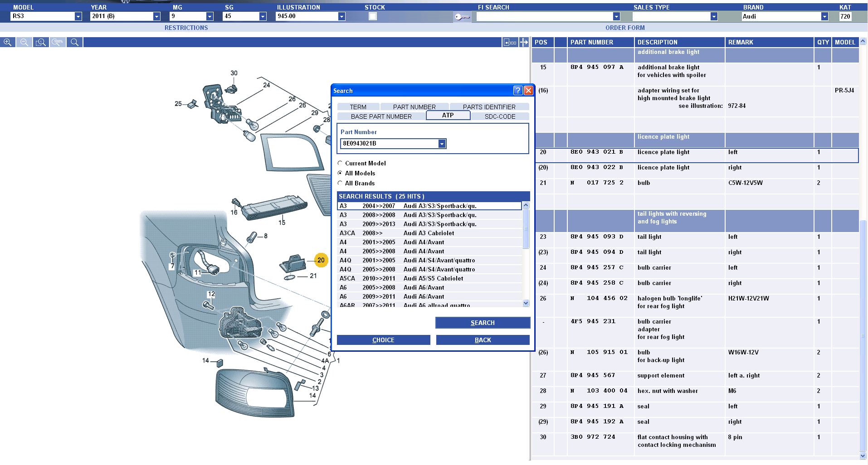Open the MODEL dropdown showing RS3

pyautogui.click(x=78, y=16)
